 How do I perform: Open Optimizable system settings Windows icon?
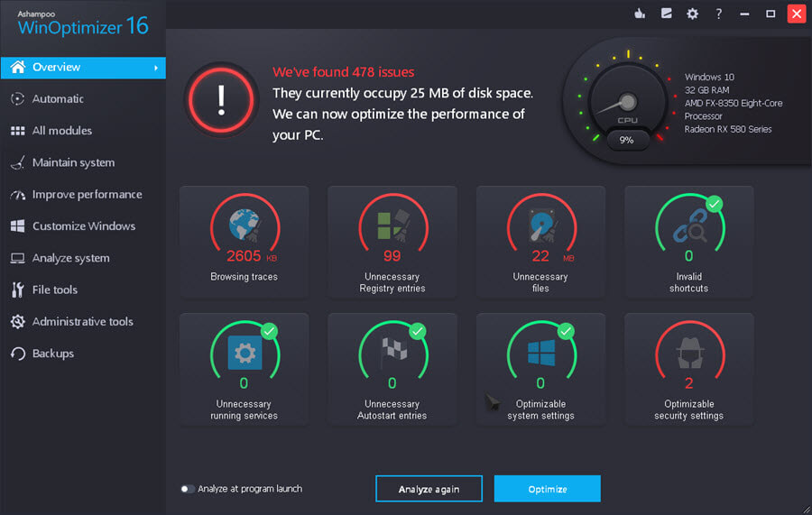tap(541, 353)
